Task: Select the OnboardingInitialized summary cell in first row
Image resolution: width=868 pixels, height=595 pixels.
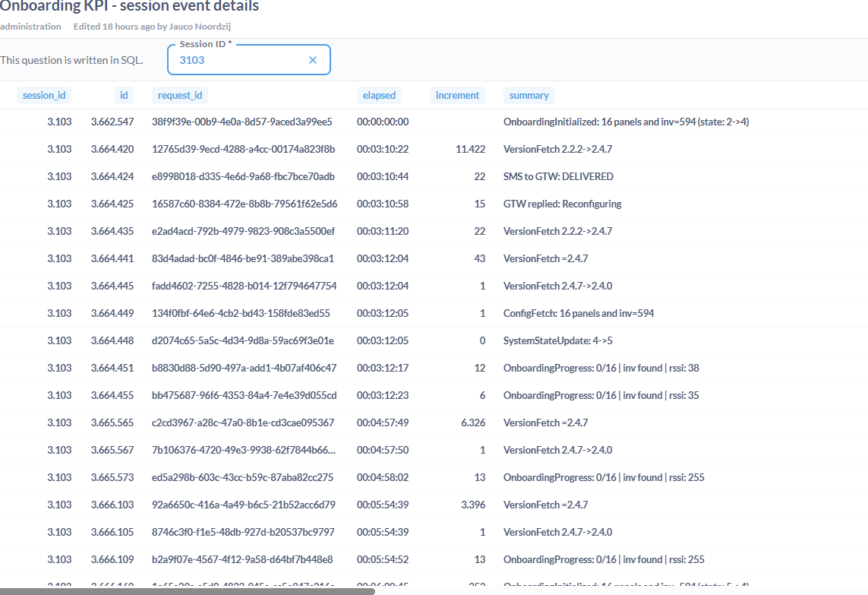Action: point(626,122)
